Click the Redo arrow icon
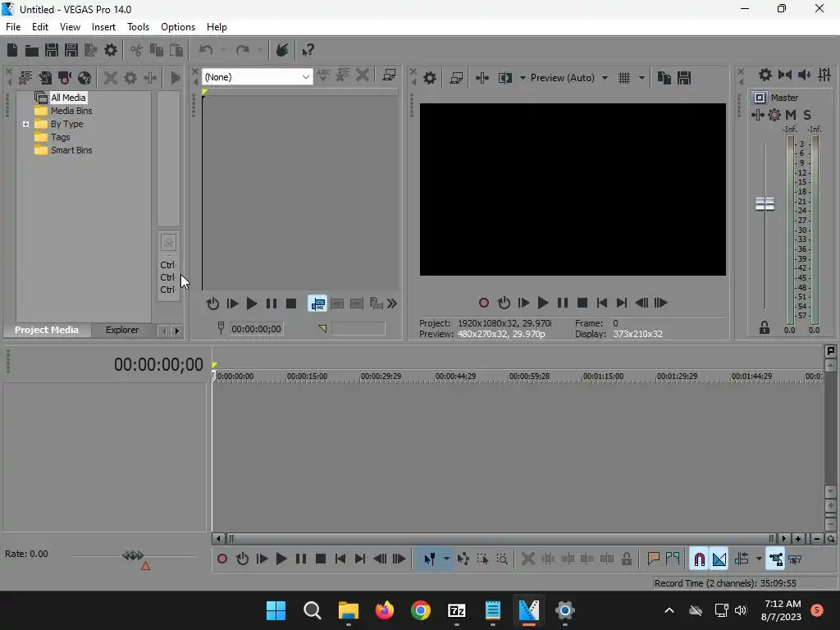Screen dimensions: 840x630 pyautogui.click(x=243, y=50)
